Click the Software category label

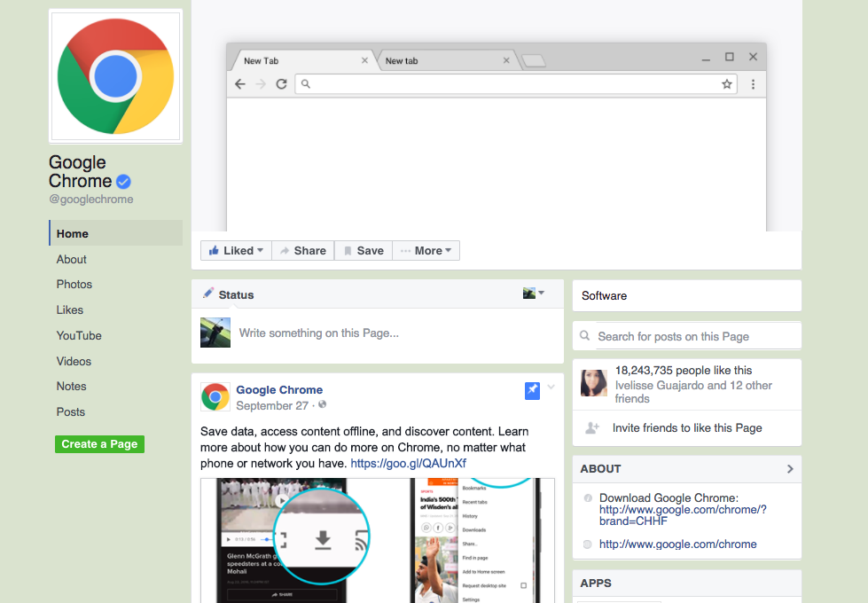604,295
